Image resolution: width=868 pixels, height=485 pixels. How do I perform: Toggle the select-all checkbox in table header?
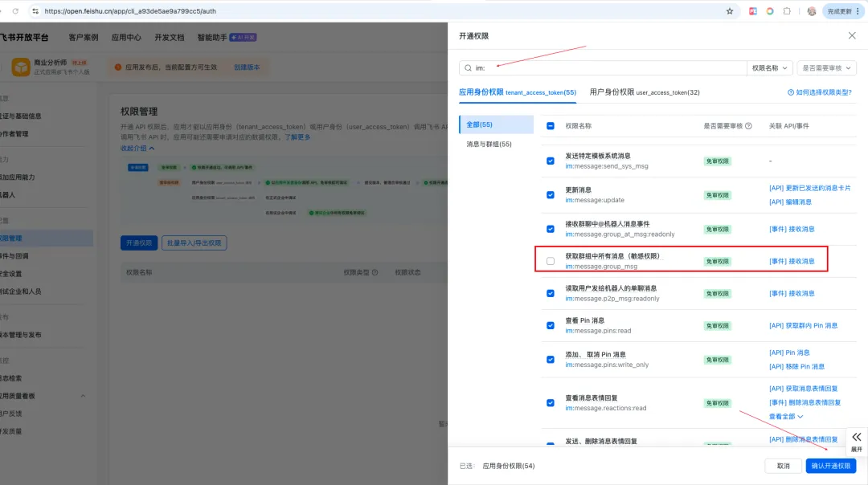[551, 126]
